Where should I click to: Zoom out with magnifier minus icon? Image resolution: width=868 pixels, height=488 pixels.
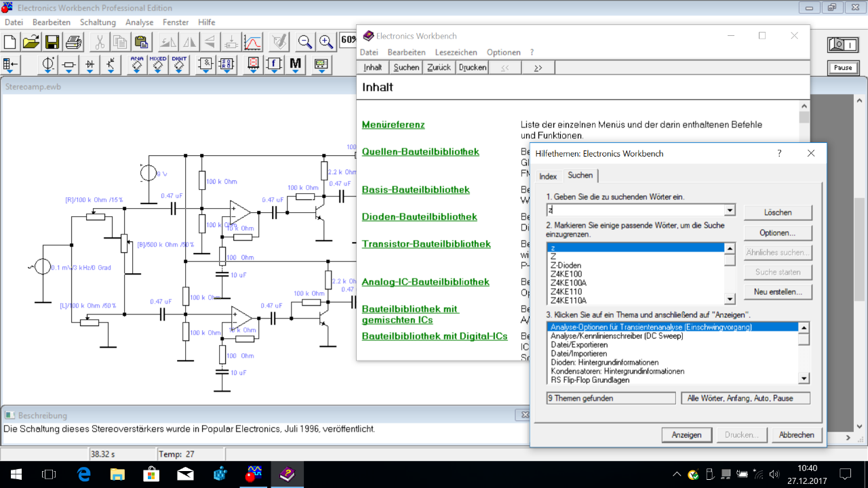coord(305,41)
